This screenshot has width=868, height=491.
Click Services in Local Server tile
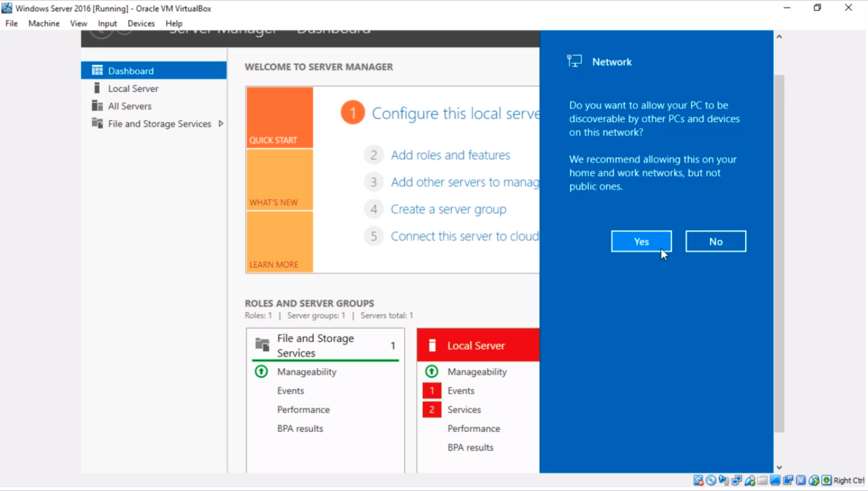click(464, 410)
